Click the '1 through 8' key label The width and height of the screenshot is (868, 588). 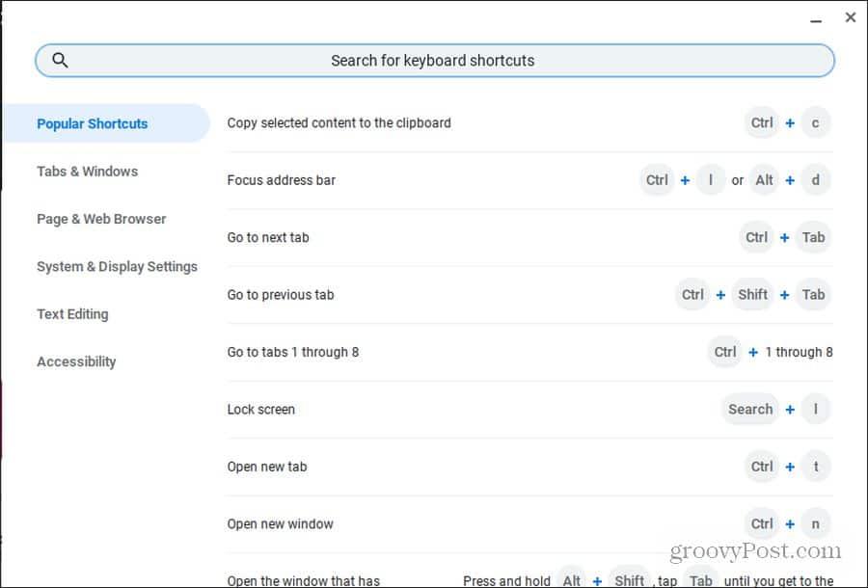click(799, 353)
